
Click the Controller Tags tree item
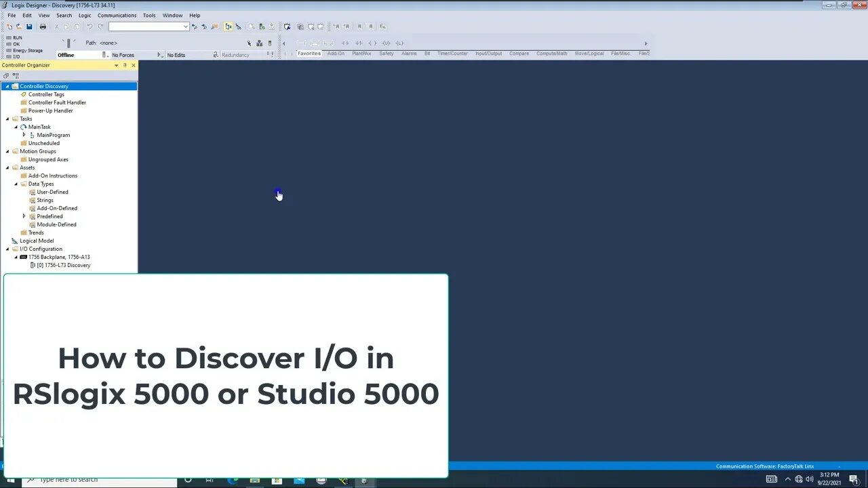pos(46,94)
